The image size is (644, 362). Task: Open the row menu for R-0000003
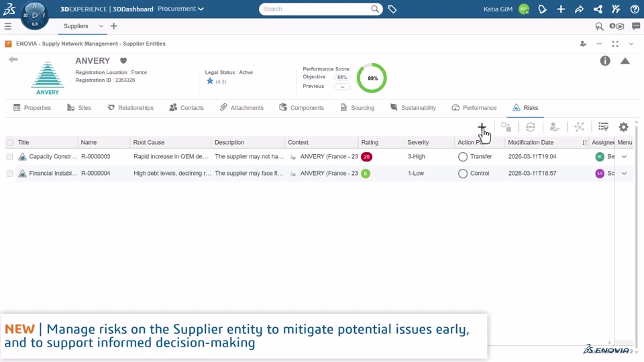[624, 157]
